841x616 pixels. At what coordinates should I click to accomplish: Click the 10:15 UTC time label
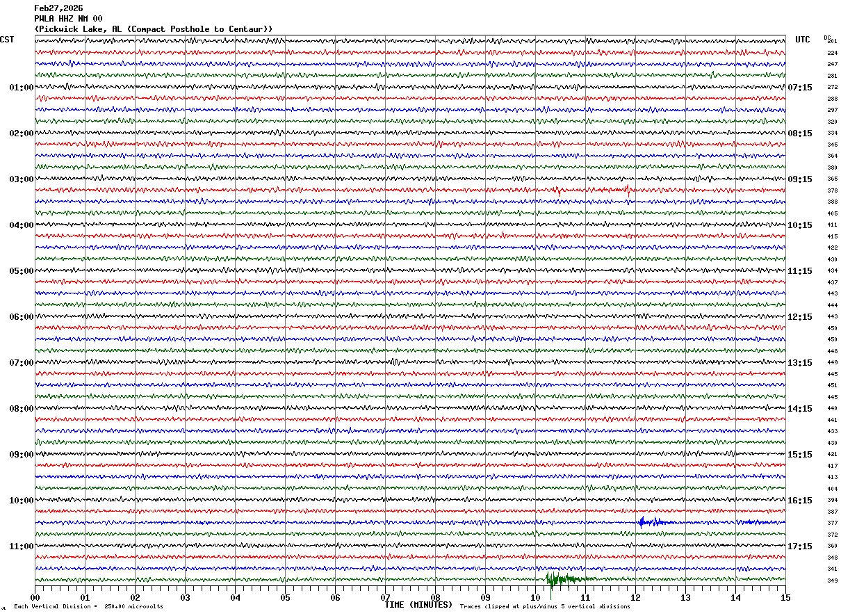[800, 225]
